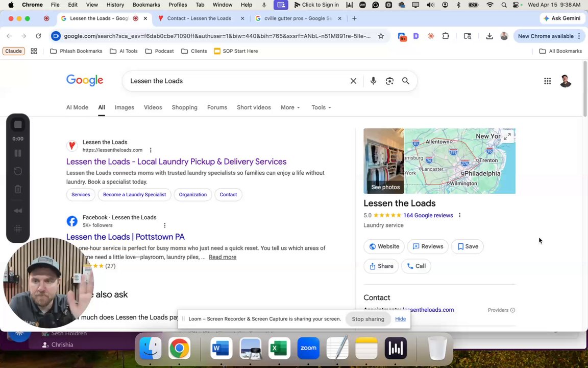Open the All Bookmarks folder

(560, 51)
